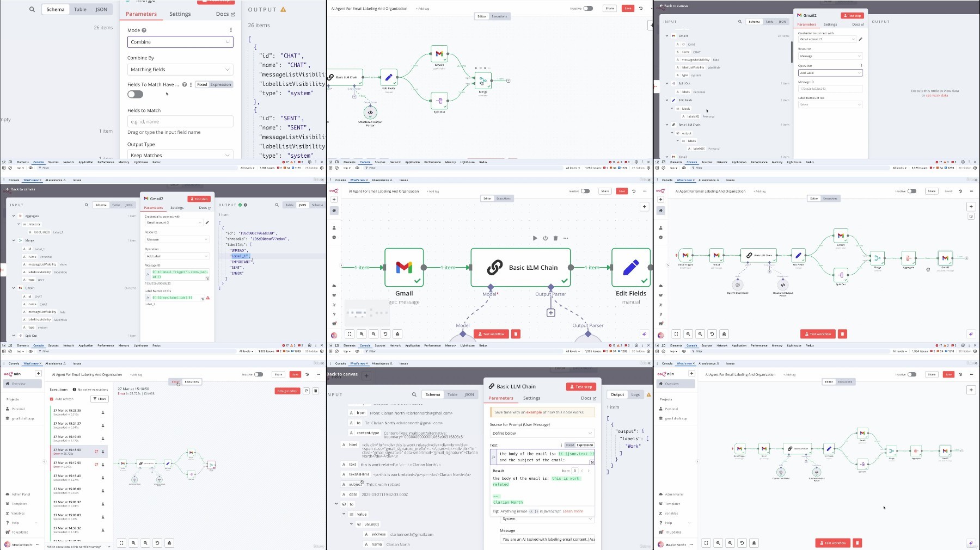The height and width of the screenshot is (550, 980).
Task: Delete the execution using the trash beside Debug in editor
Action: 315,391
